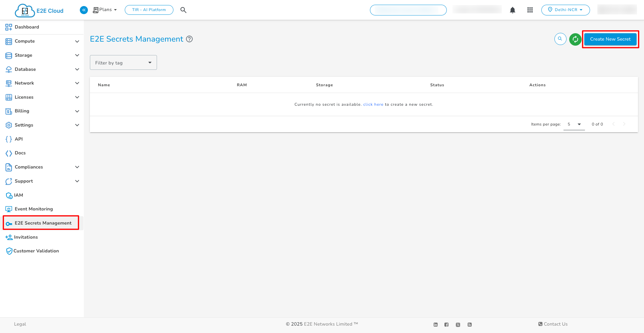Expand the Licenses menu chevron
The width and height of the screenshot is (644, 333).
pyautogui.click(x=77, y=97)
